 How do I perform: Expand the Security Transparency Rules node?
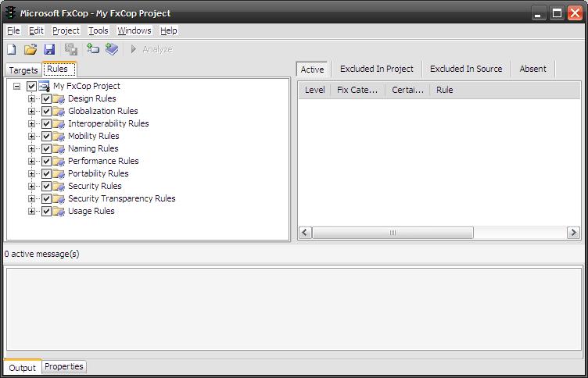pyautogui.click(x=31, y=198)
